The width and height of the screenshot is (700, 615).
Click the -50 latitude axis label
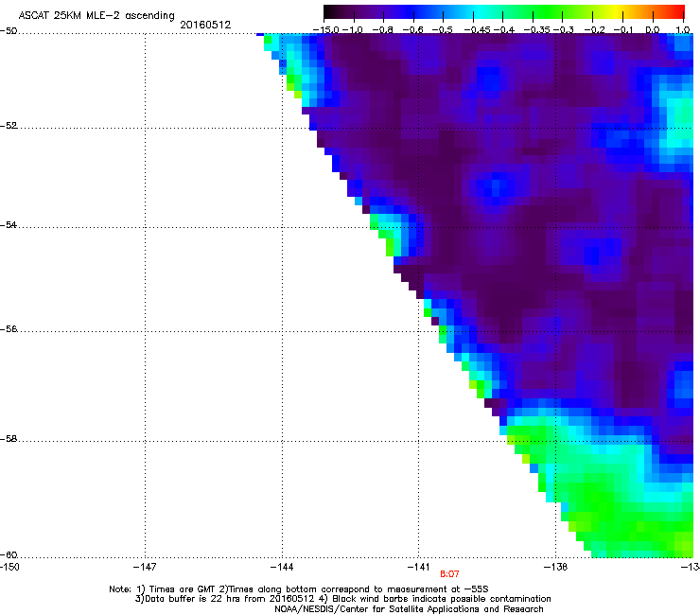9,31
